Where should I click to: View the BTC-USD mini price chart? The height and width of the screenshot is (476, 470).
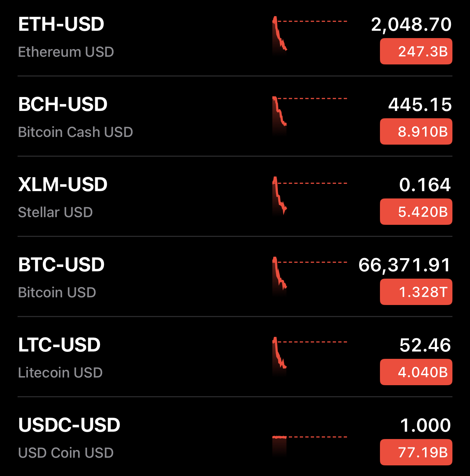coord(309,276)
